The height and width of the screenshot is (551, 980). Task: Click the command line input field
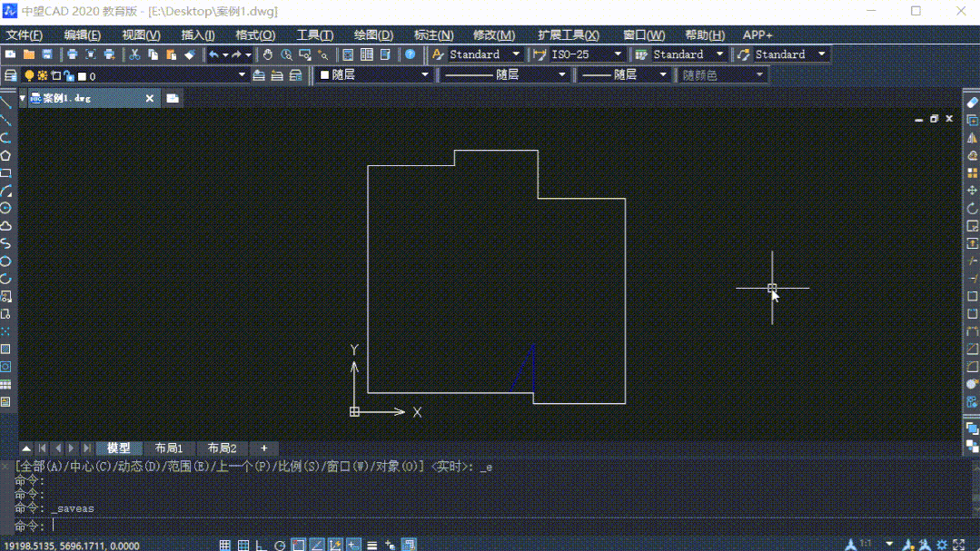click(494, 526)
